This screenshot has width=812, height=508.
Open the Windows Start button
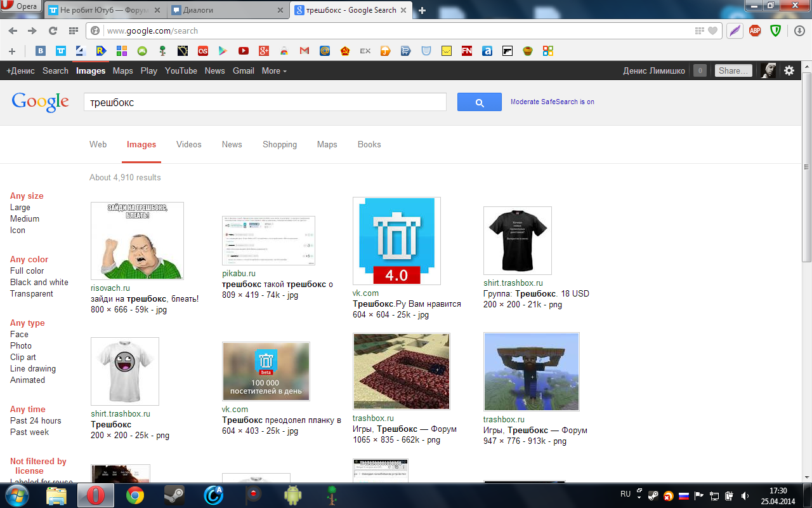point(17,495)
